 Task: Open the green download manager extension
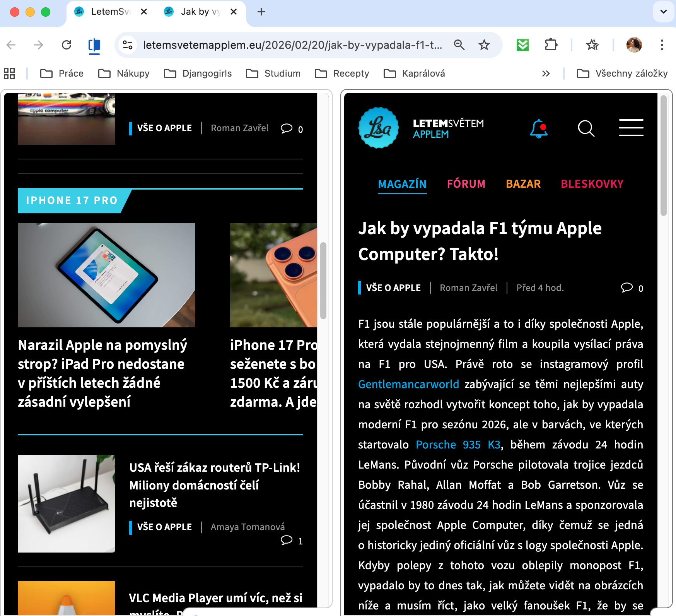(523, 45)
